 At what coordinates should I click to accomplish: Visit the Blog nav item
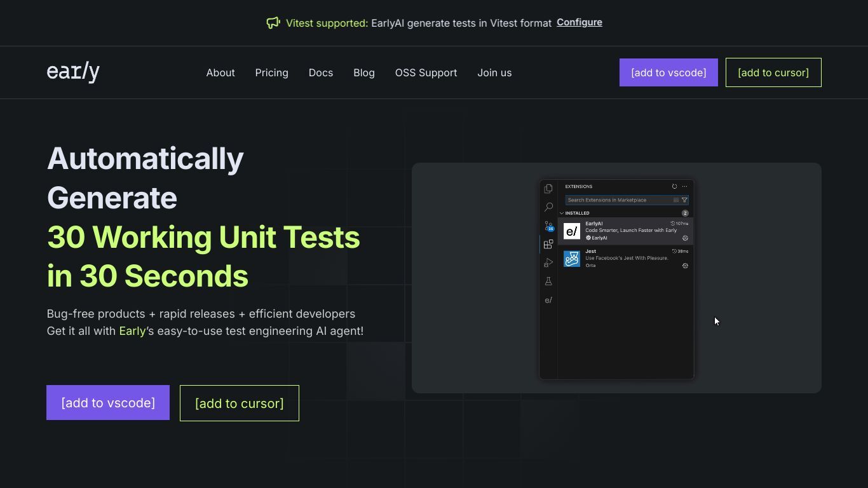click(364, 72)
